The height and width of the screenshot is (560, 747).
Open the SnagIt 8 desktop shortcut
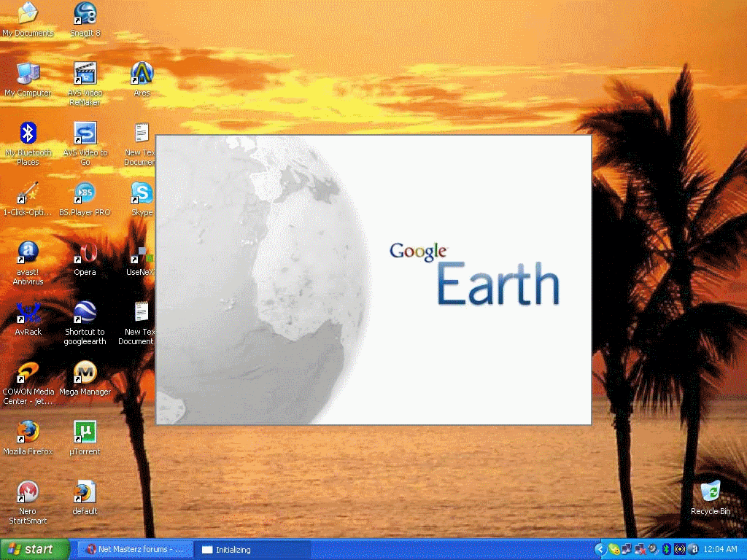(85, 14)
